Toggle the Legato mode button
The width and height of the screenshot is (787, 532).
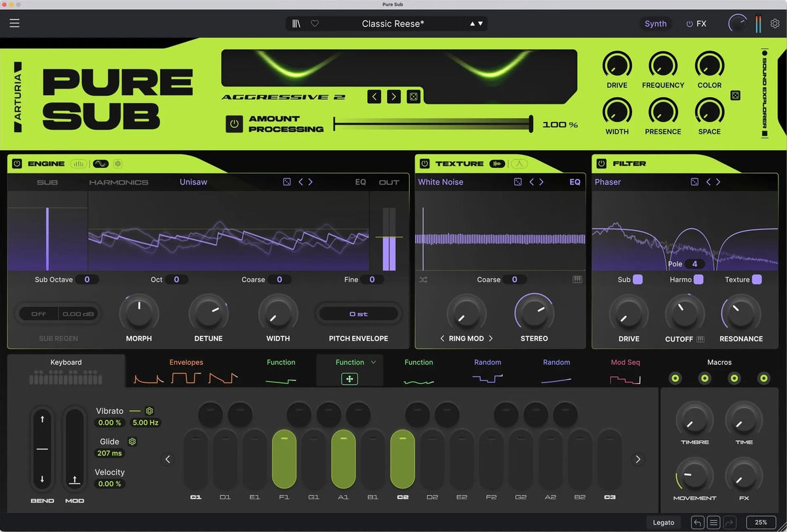pyautogui.click(x=663, y=523)
